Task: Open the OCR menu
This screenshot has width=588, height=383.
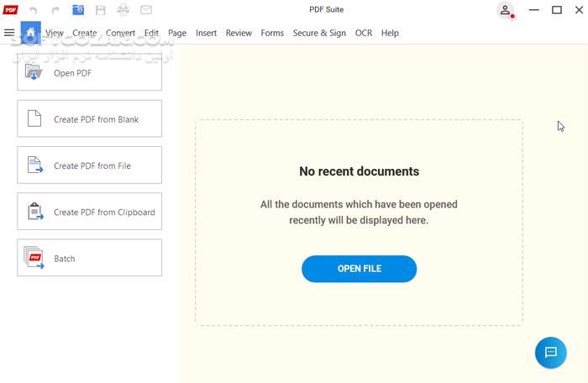Action: (x=364, y=33)
